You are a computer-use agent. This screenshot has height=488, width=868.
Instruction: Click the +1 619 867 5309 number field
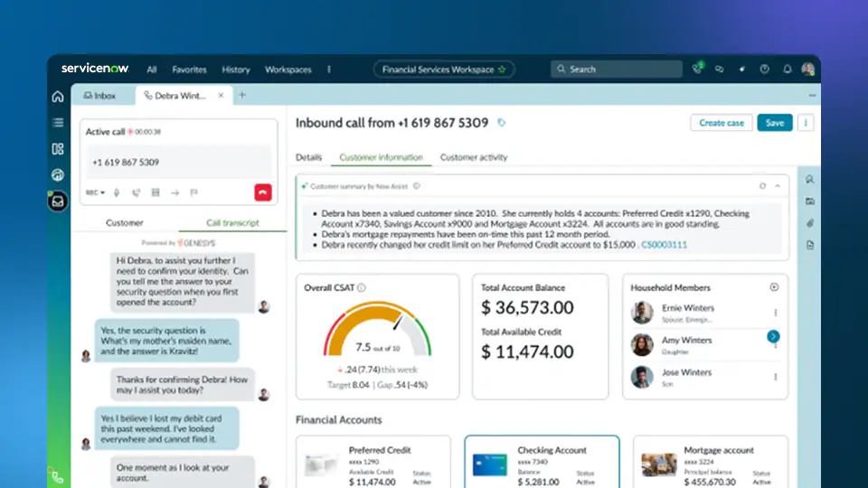[x=178, y=162]
